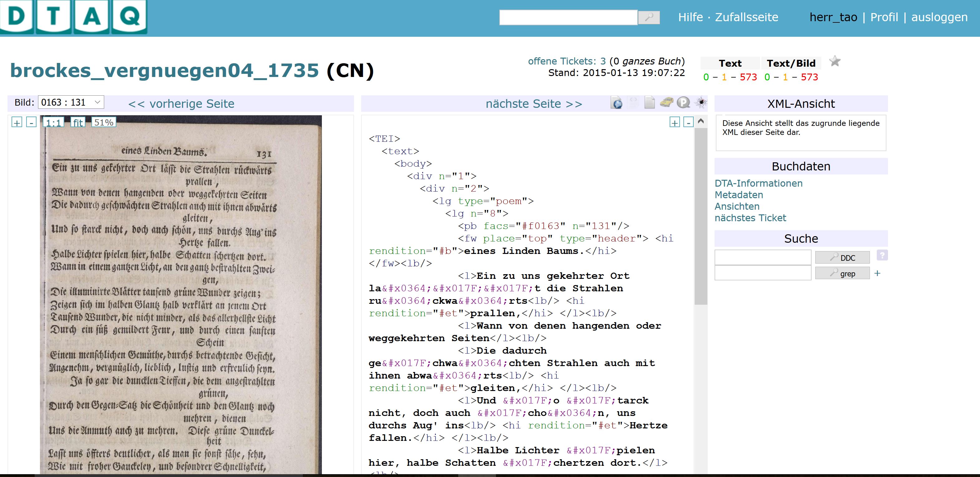Screen dimensions: 980x477
Task: Expand additional search fields with plus sign
Action: tap(877, 273)
